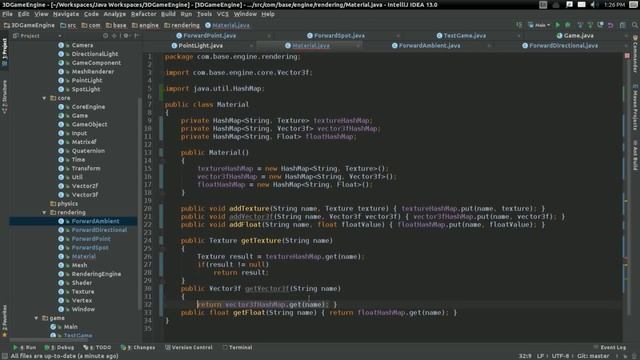Switch to TestGame.java tab
This screenshot has width=640, height=360.
[x=461, y=36]
